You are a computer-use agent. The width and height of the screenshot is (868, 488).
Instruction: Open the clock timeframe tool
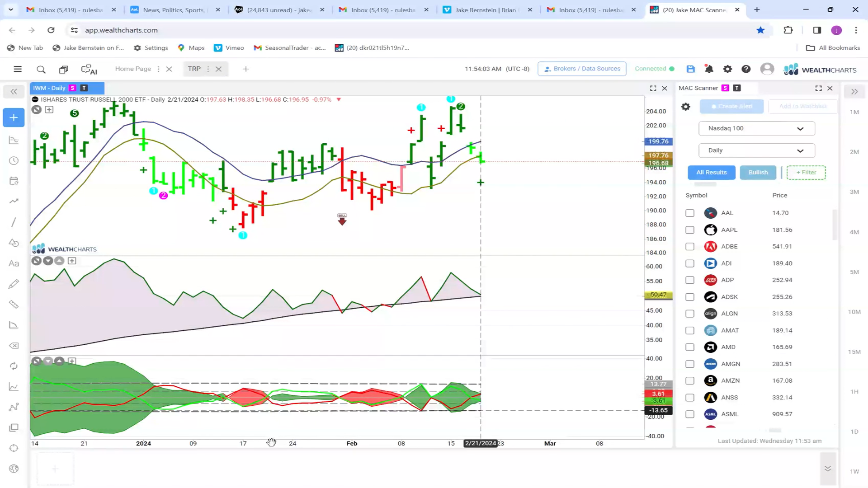tap(14, 160)
